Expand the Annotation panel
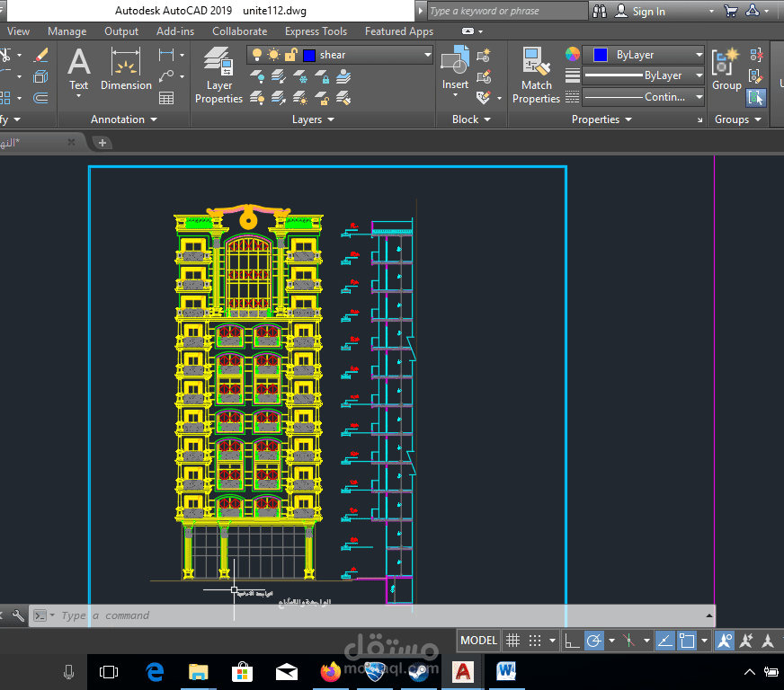Screen dimensions: 784x690 (x=123, y=119)
